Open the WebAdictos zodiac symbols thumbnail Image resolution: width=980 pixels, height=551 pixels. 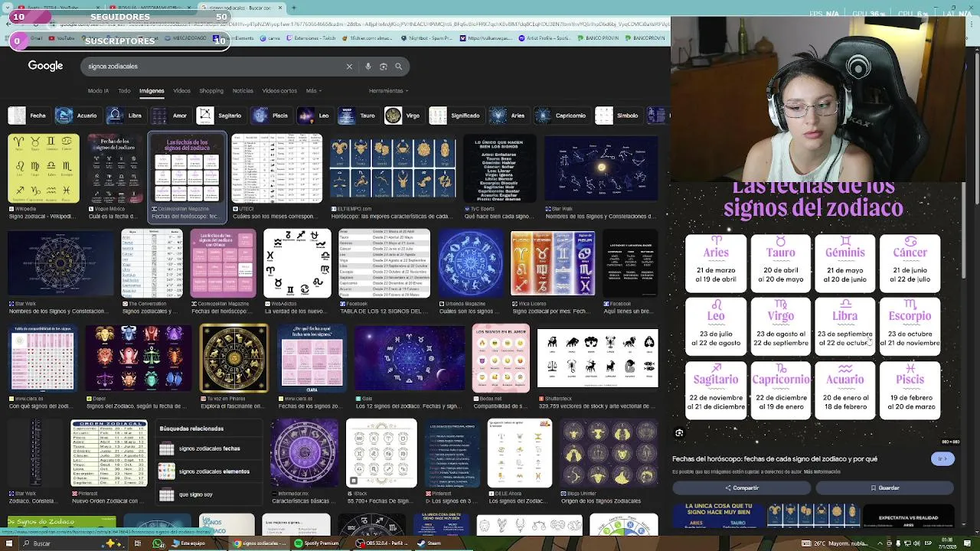click(297, 263)
